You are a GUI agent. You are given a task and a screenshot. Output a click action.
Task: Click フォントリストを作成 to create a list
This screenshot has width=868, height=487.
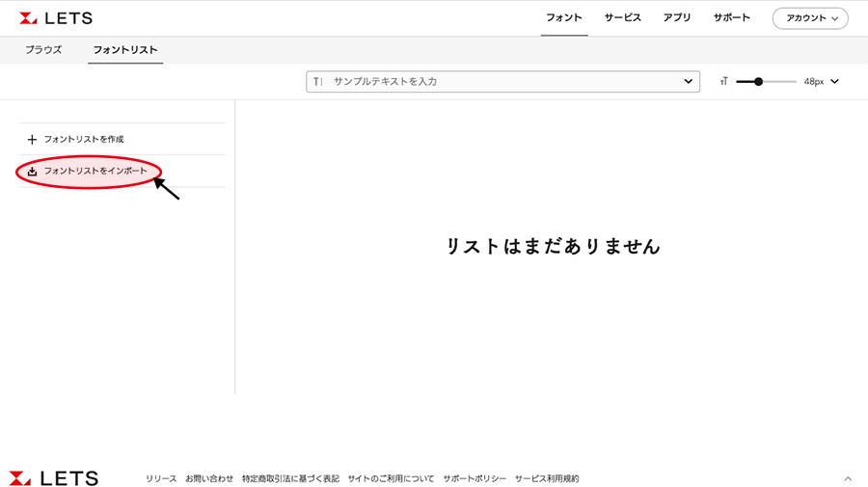[x=84, y=140]
